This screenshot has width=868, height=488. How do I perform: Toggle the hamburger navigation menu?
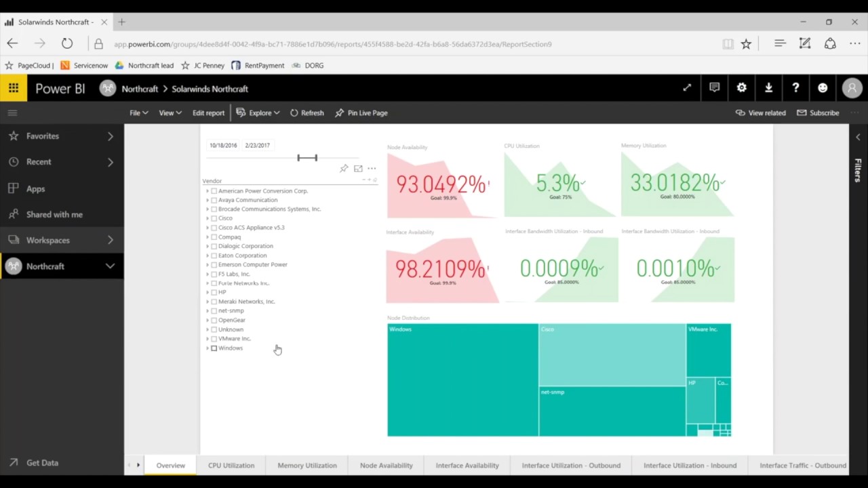point(12,113)
